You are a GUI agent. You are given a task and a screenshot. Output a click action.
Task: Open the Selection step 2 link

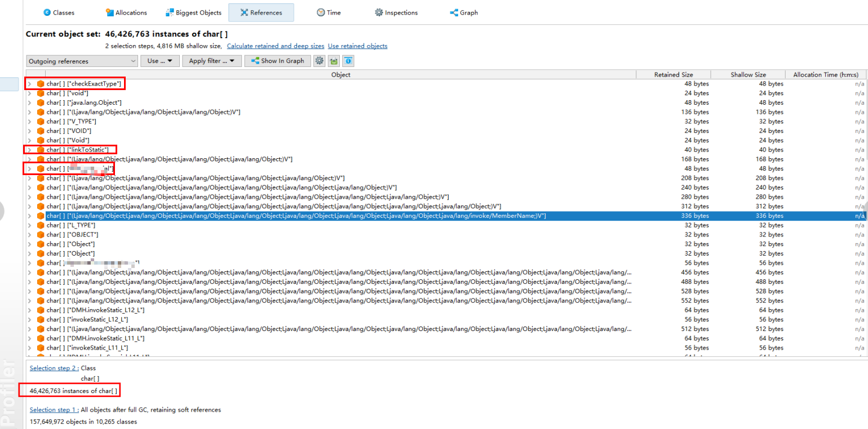coord(54,368)
